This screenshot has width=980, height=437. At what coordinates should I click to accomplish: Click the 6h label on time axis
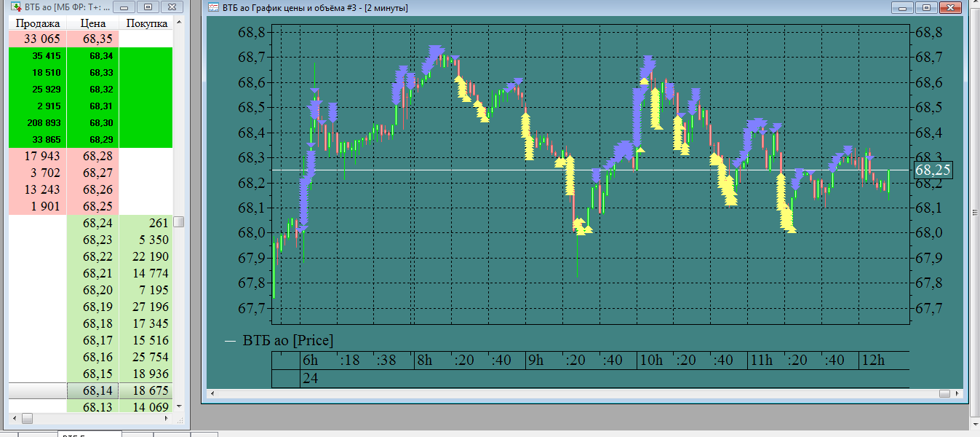pyautogui.click(x=311, y=360)
